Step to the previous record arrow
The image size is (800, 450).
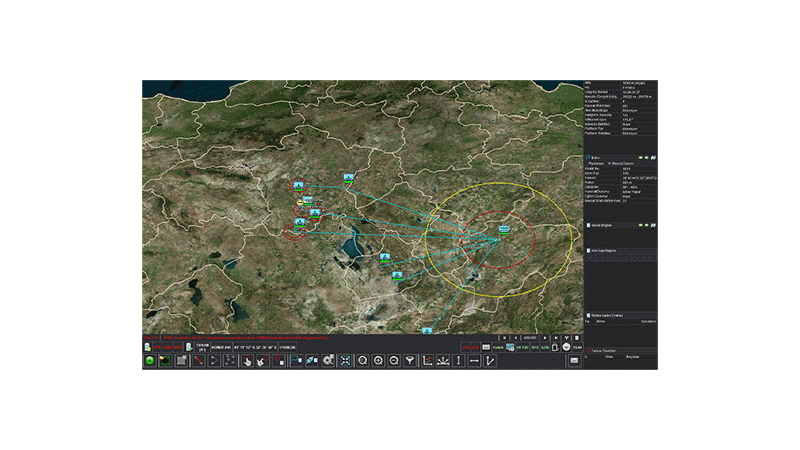pyautogui.click(x=515, y=338)
